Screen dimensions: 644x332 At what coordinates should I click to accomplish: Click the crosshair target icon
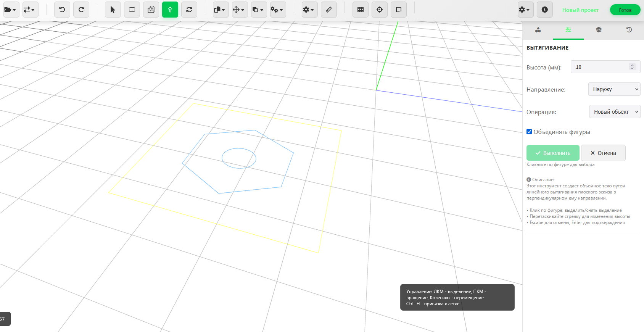(x=380, y=10)
